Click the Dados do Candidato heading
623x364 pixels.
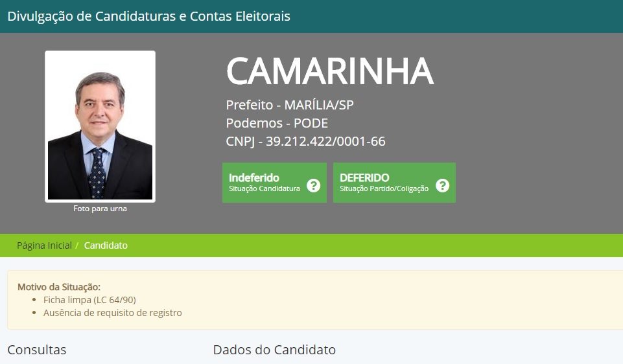(x=274, y=350)
